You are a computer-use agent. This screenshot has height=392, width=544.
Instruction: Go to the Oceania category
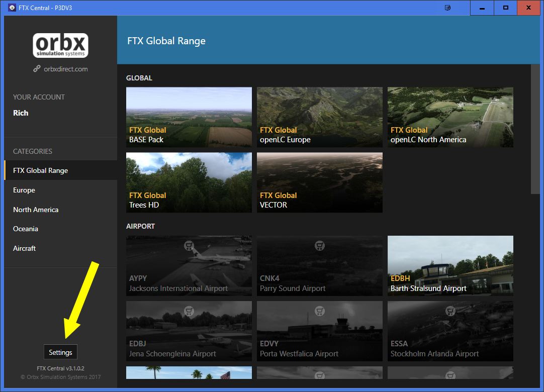(61, 229)
